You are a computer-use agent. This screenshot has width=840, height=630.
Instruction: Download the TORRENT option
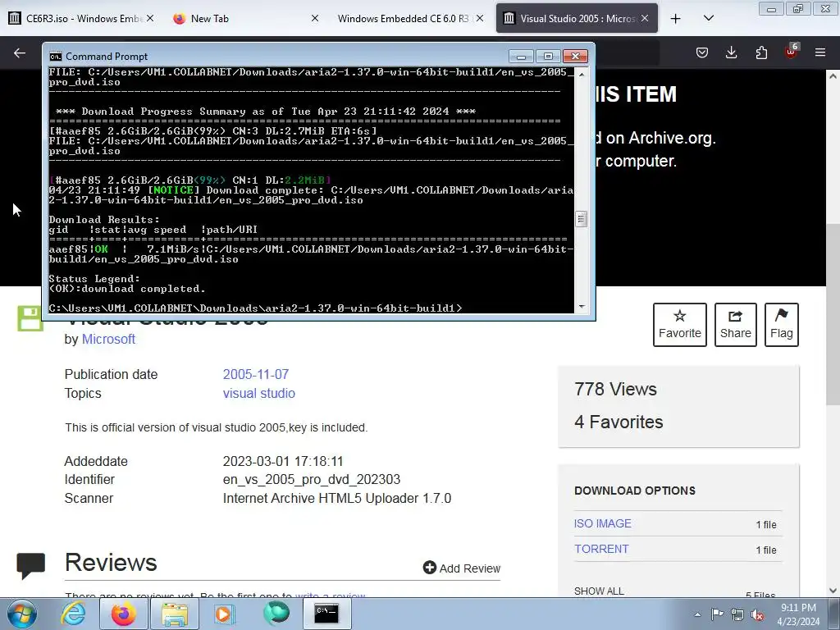point(601,549)
